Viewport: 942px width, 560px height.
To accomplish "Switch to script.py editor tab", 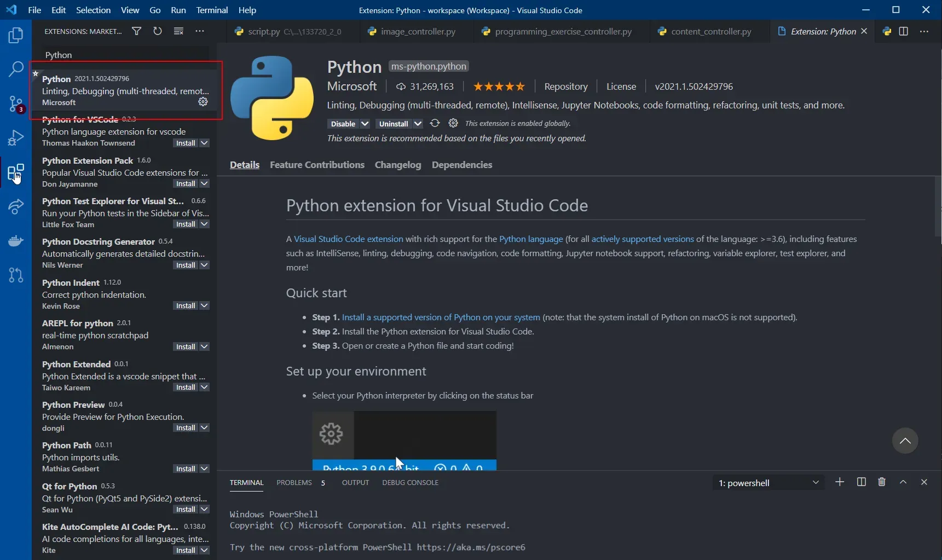I will 293,31.
